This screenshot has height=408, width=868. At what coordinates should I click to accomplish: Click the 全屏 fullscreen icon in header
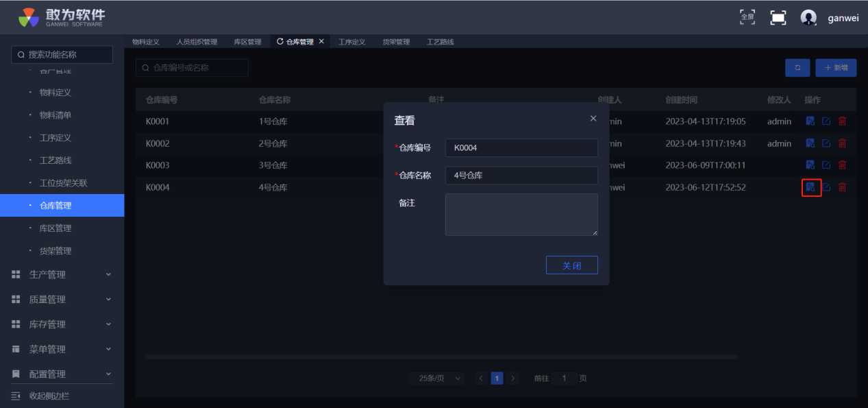tap(747, 17)
